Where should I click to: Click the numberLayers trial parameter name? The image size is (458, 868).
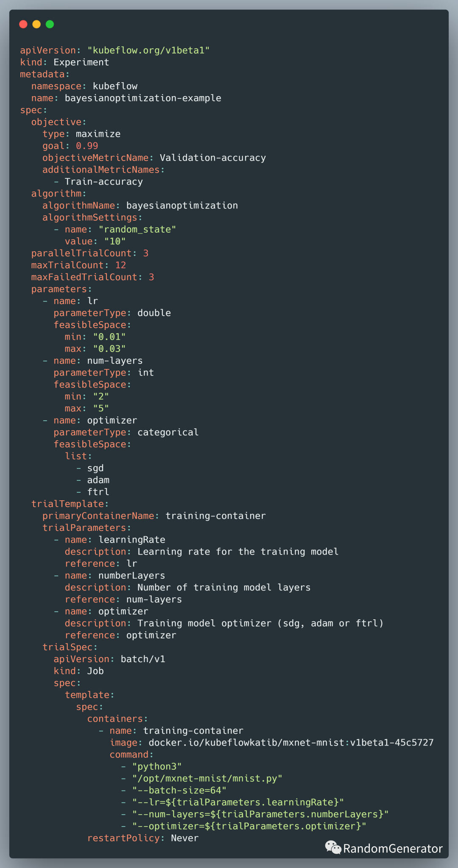tap(131, 576)
